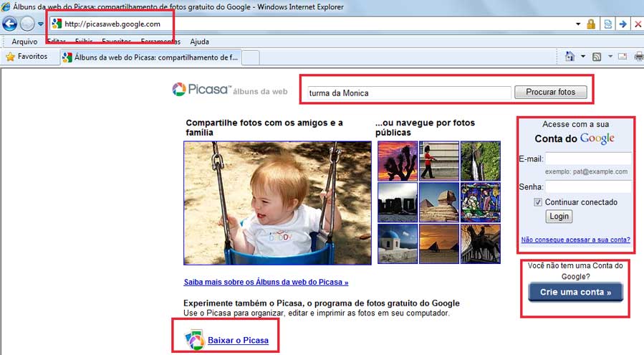Open the Ferramentas menu
This screenshot has width=644, height=355.
(x=160, y=42)
